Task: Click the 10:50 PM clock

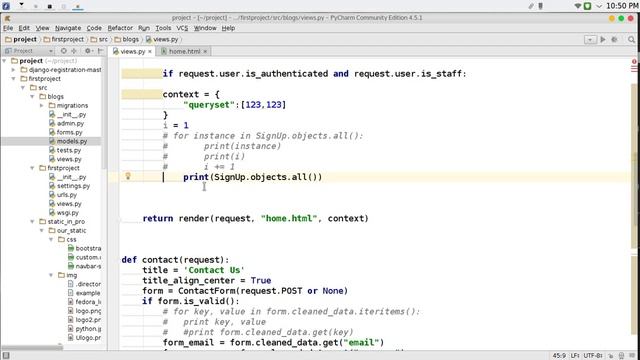Action: [x=622, y=6]
